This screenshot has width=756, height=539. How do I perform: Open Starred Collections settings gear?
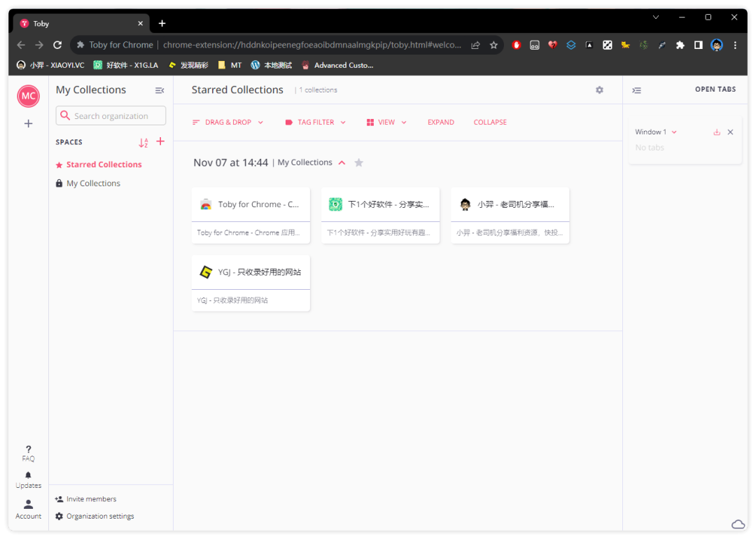point(599,90)
